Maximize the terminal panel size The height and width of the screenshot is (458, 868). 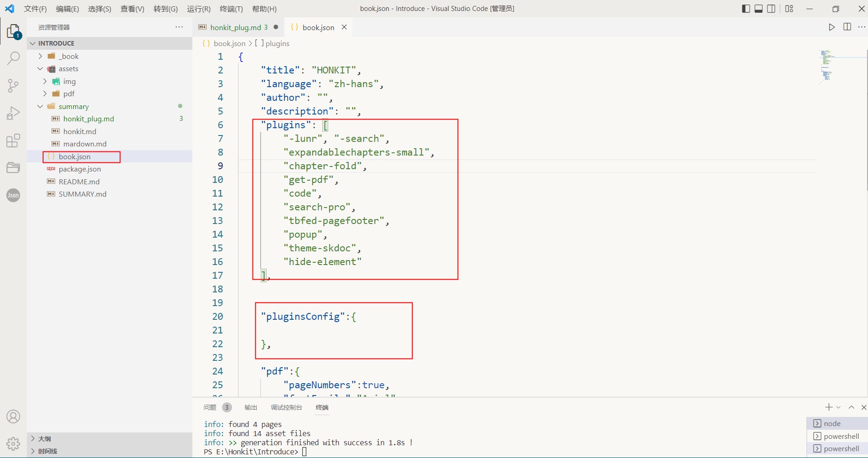point(851,407)
